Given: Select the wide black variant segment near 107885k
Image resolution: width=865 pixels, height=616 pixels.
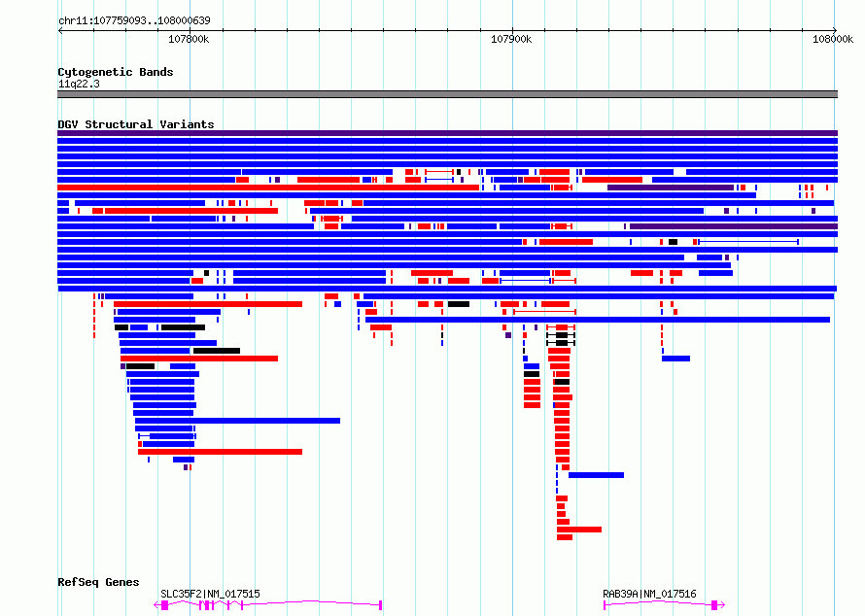Looking at the screenshot, I should [x=459, y=304].
